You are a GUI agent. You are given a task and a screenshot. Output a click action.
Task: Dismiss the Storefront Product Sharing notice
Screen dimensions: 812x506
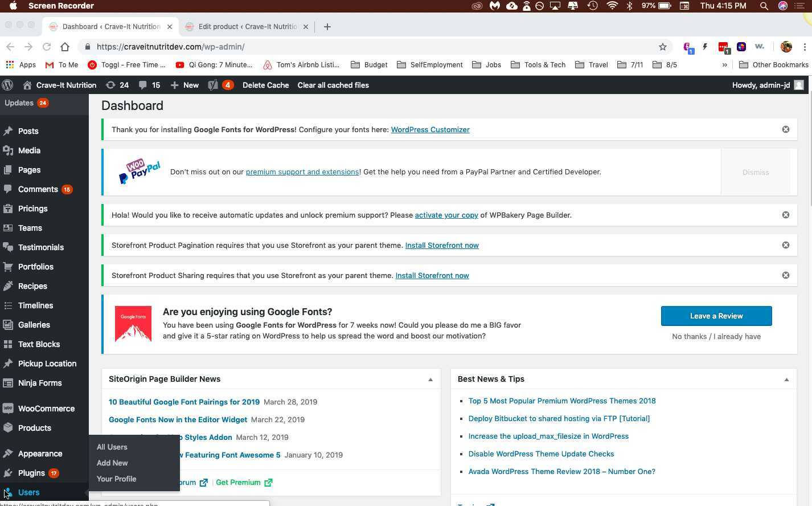click(786, 275)
